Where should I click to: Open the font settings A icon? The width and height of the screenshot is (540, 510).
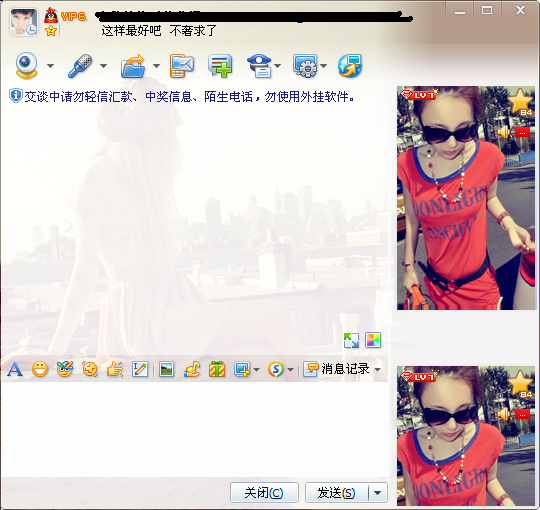[x=15, y=369]
